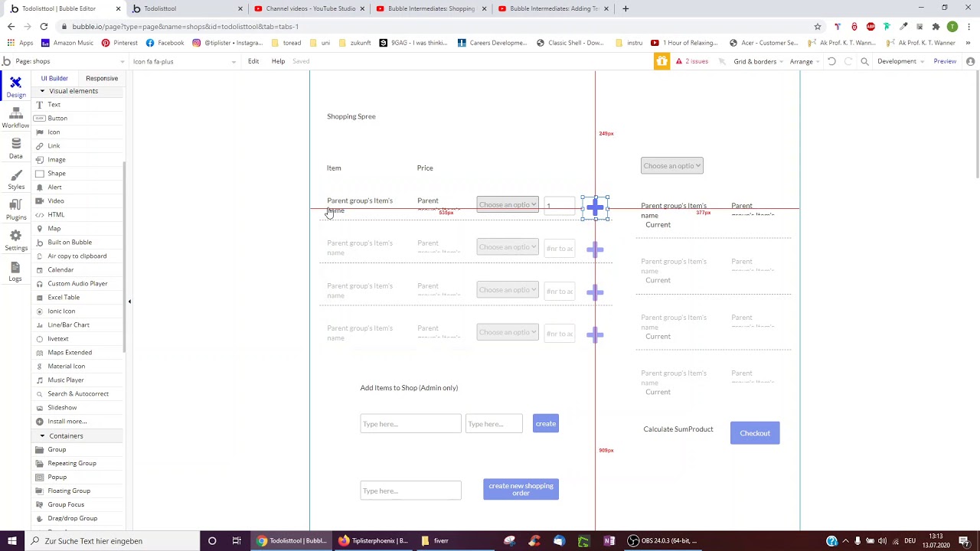Click the Checkout button
This screenshot has width=980, height=551.
tap(755, 433)
